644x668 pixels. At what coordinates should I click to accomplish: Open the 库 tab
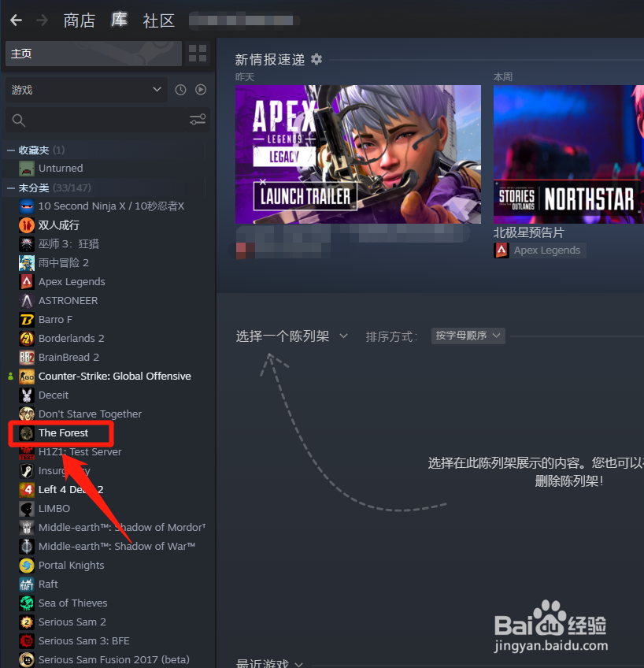119,20
